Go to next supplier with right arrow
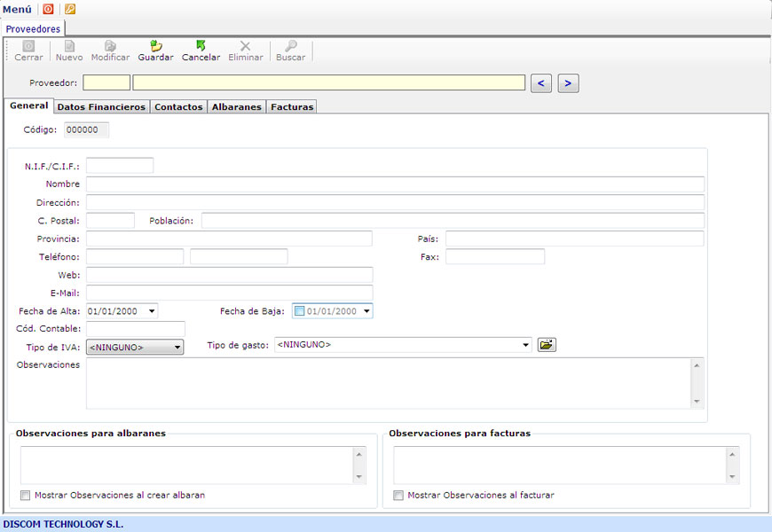The height and width of the screenshot is (532, 772). [x=569, y=83]
